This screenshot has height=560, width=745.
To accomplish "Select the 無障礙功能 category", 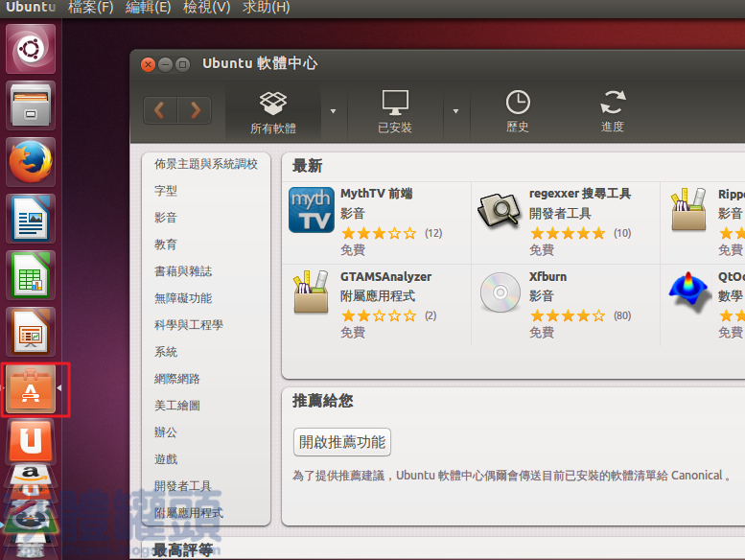I will pos(183,298).
